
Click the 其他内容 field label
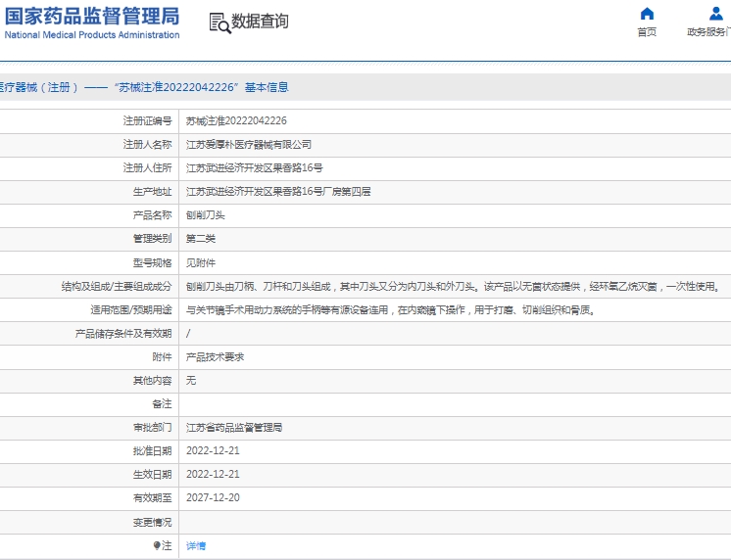[153, 381]
